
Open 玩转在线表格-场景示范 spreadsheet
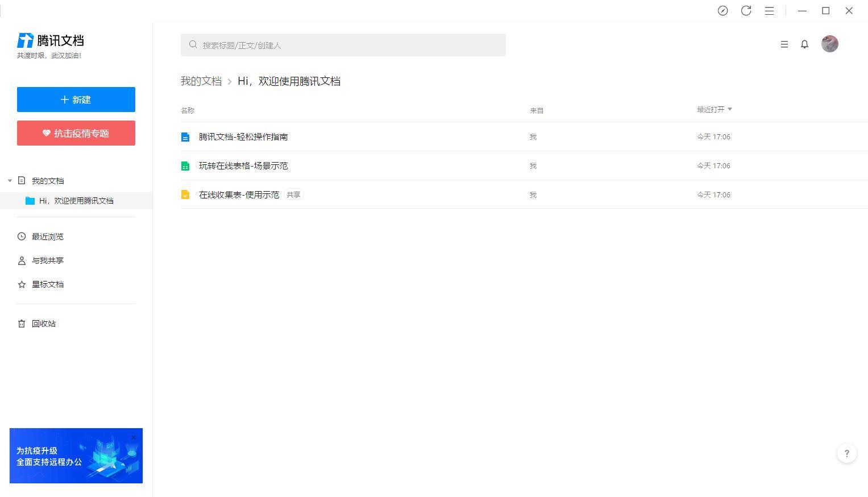click(243, 165)
